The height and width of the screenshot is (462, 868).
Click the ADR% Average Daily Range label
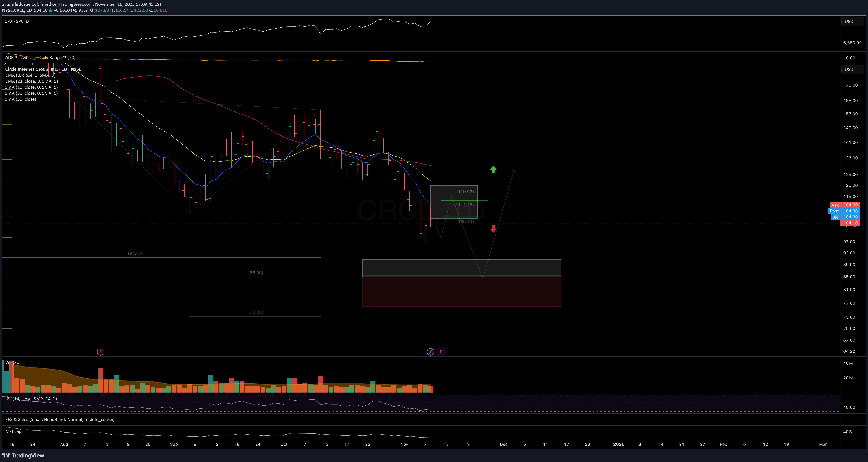[40, 58]
